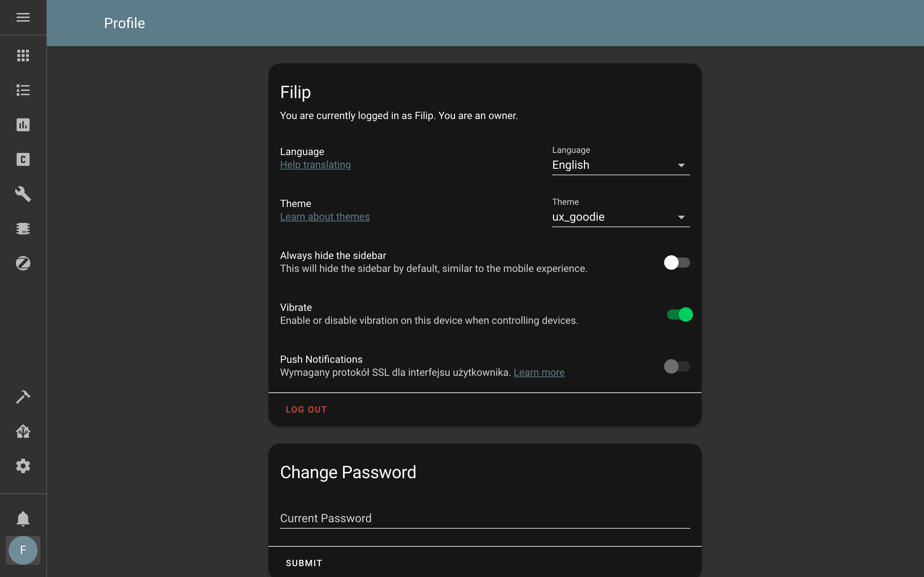Open the Zigbee Z icon in the sidebar
This screenshot has width=924, height=577.
point(23,263)
